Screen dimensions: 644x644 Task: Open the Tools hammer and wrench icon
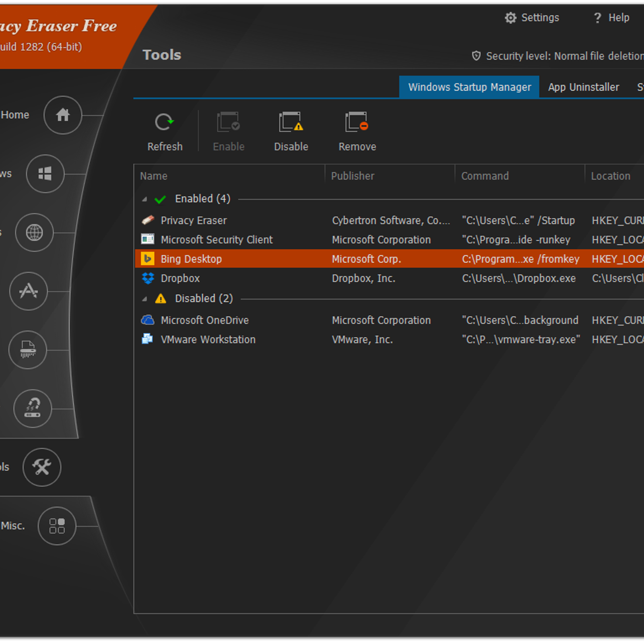[x=42, y=467]
